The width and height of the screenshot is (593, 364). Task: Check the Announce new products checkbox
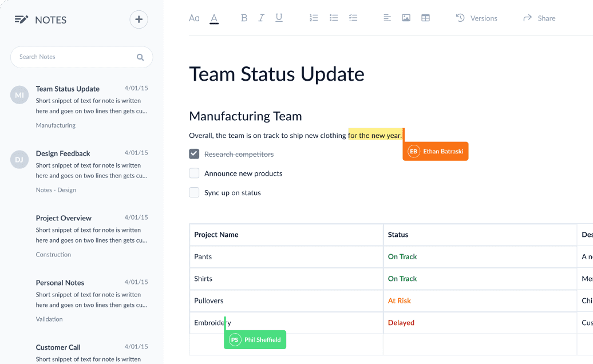tap(194, 173)
